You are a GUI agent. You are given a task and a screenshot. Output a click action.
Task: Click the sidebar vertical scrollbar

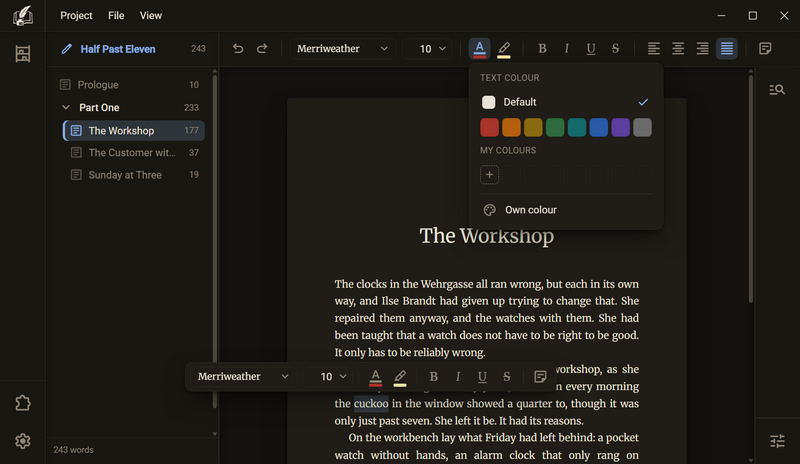click(x=215, y=241)
